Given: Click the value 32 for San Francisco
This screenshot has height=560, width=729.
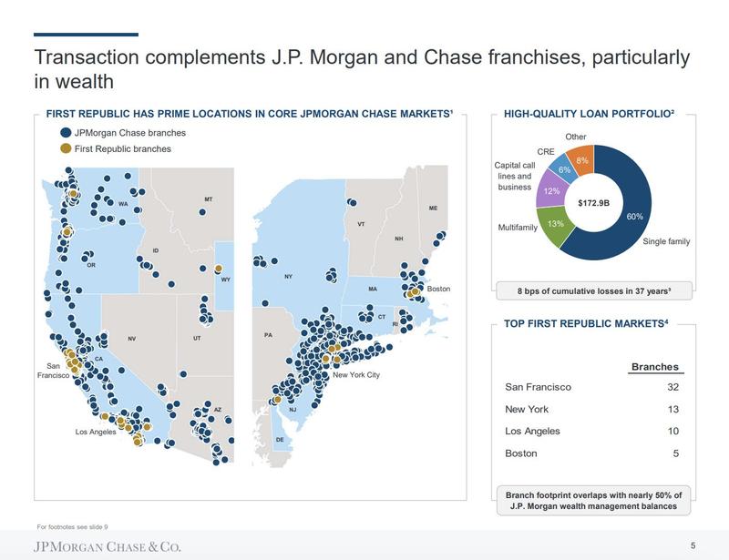Looking at the screenshot, I should [673, 387].
